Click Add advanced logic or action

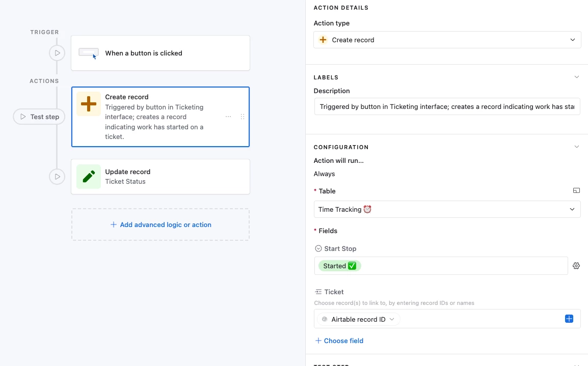[x=161, y=224]
